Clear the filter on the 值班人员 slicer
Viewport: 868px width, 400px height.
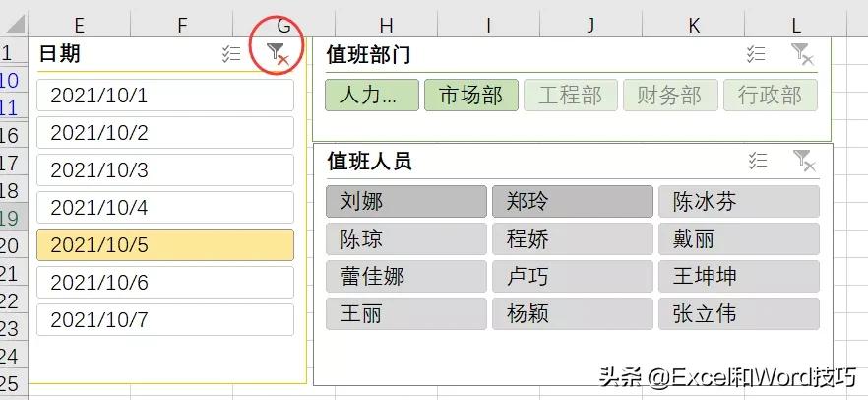coord(804,161)
